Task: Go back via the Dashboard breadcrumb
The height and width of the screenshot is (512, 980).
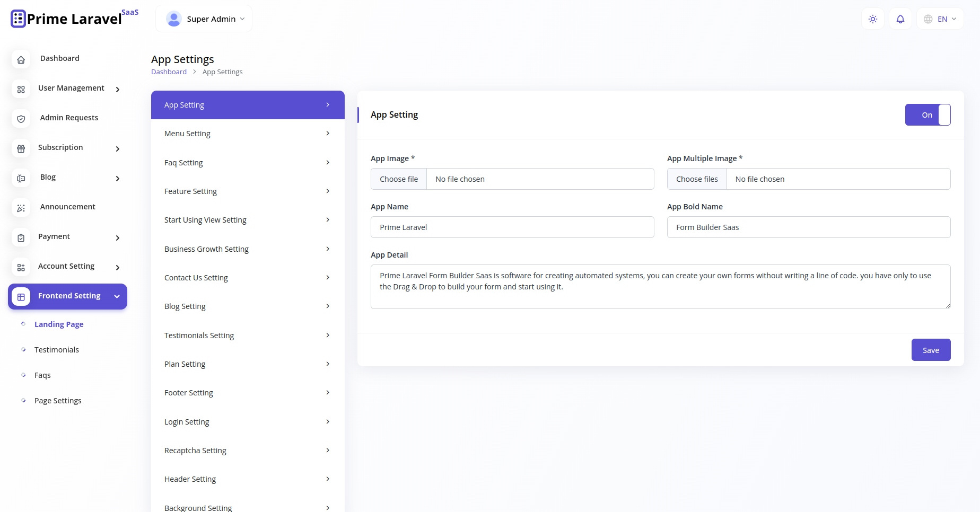Action: coord(169,72)
